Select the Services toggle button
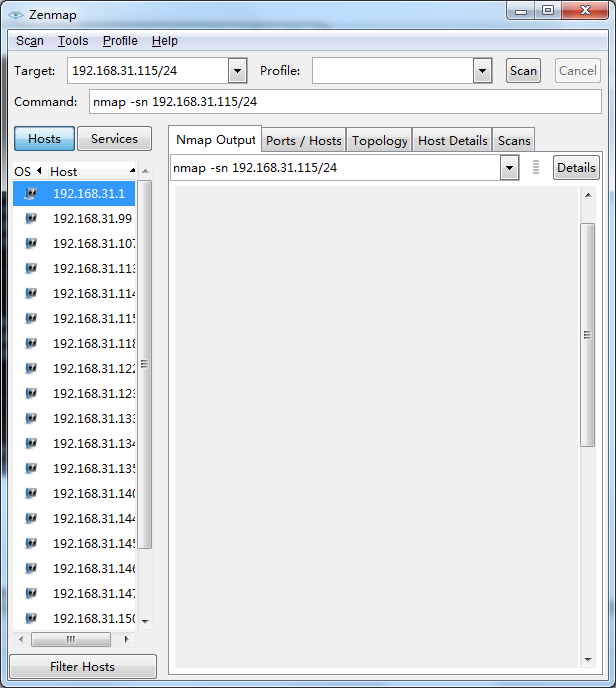The width and height of the screenshot is (616, 688). tap(115, 139)
